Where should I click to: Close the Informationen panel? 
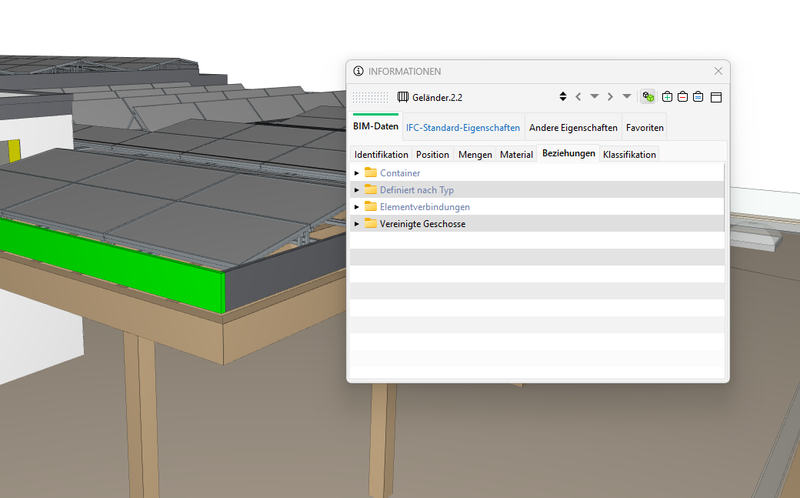tap(718, 71)
